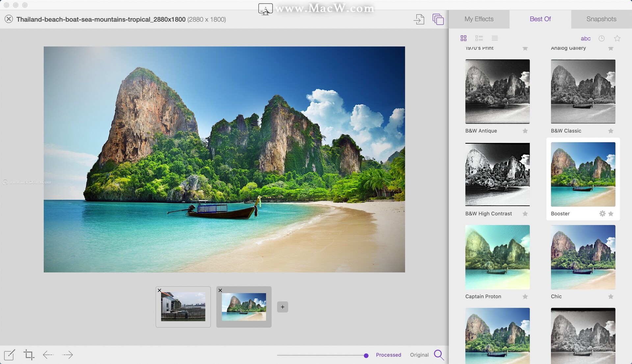Viewport: 632px width, 364px height.
Task: Open the export image icon
Action: click(419, 19)
